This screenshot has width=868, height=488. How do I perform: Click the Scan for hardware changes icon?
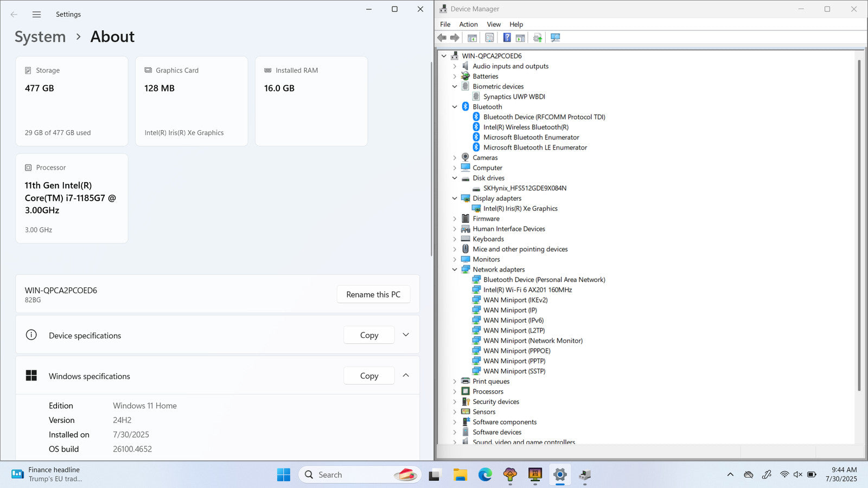tap(555, 37)
